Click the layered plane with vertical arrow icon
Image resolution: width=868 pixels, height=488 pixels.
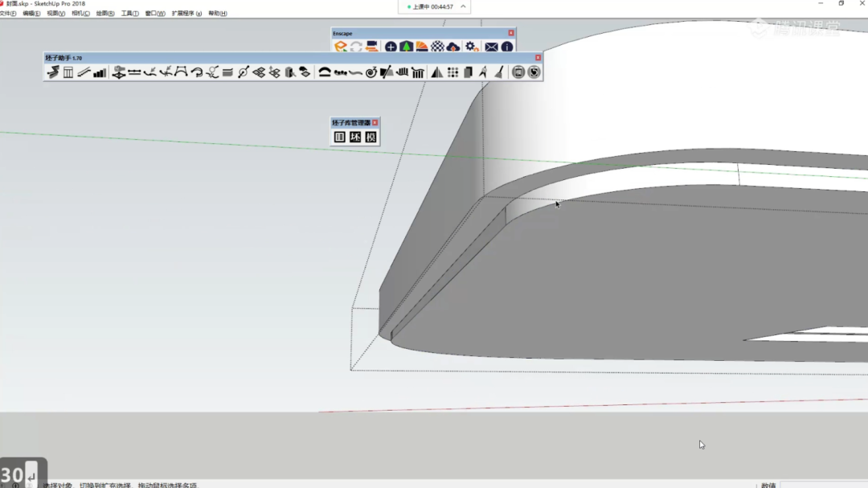click(x=118, y=72)
